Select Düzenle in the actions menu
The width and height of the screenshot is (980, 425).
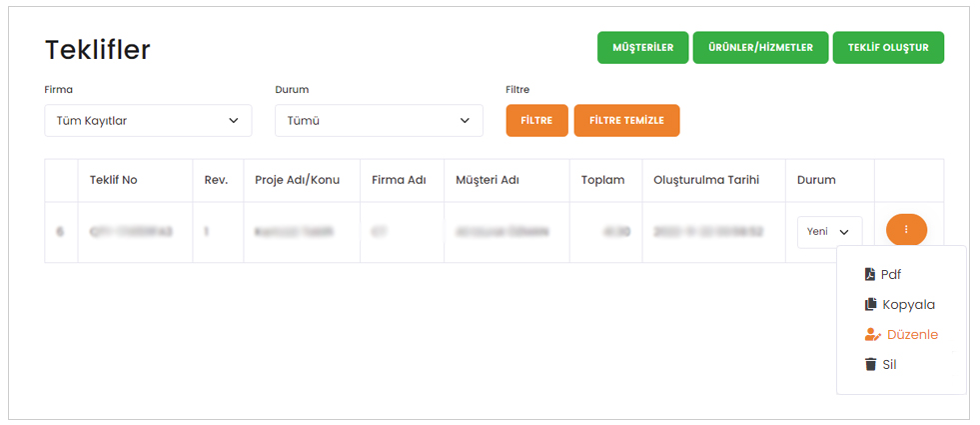click(912, 334)
